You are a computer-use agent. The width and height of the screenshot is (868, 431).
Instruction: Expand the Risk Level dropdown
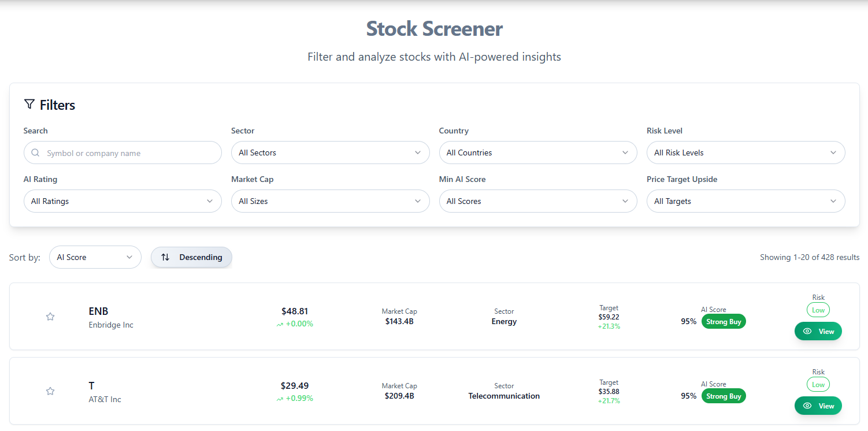click(x=745, y=153)
